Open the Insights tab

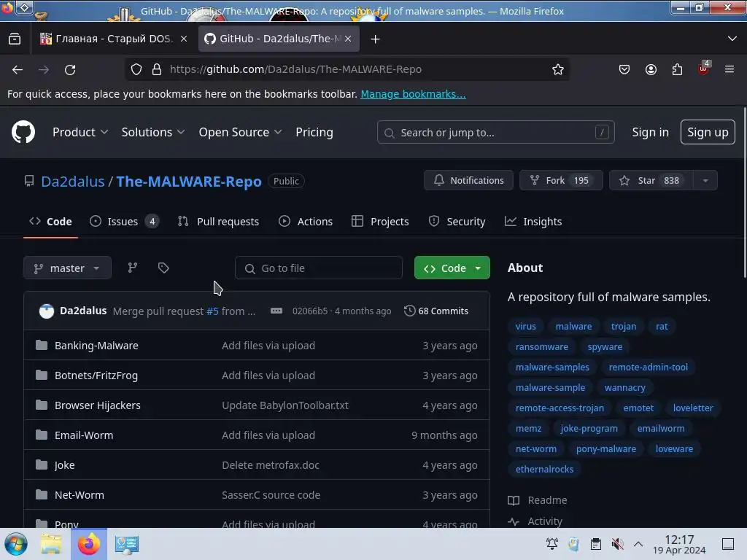click(x=533, y=222)
